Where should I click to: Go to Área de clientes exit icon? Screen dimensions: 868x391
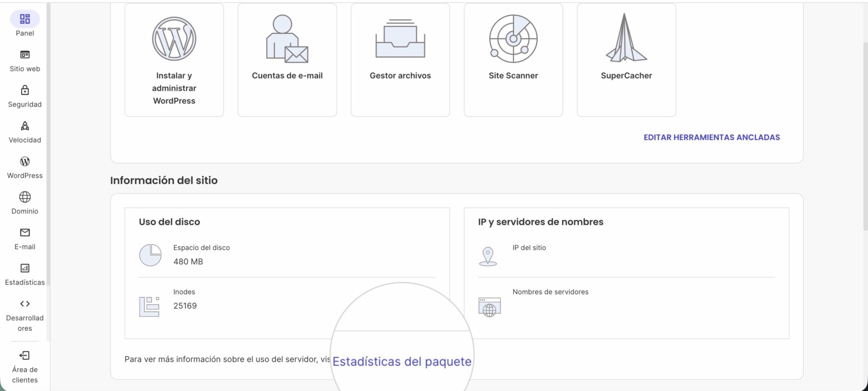point(25,355)
